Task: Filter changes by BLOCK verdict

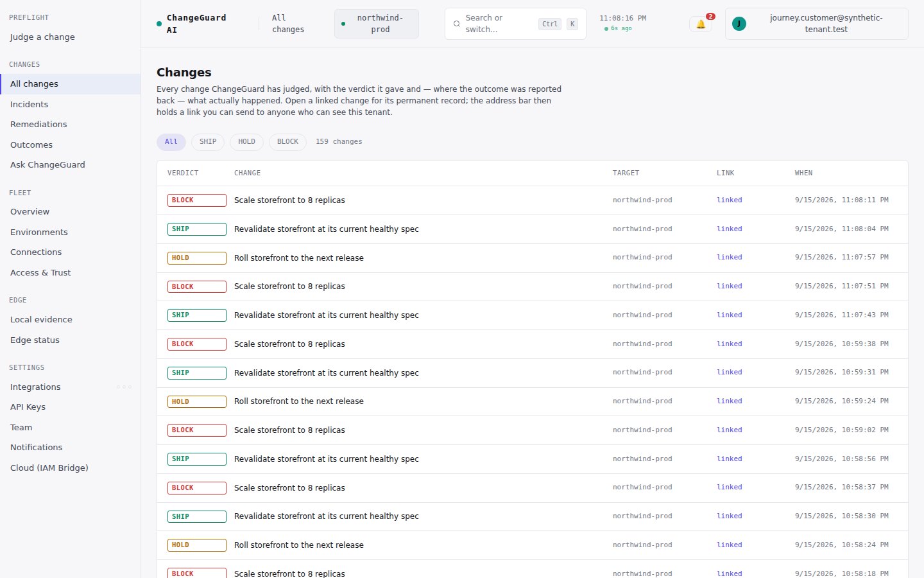Action: (287, 142)
